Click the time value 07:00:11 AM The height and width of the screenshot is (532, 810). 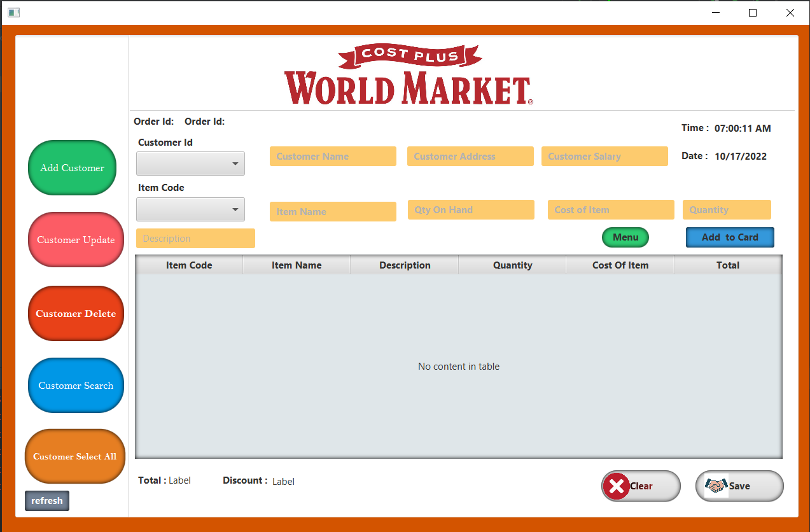coord(743,129)
